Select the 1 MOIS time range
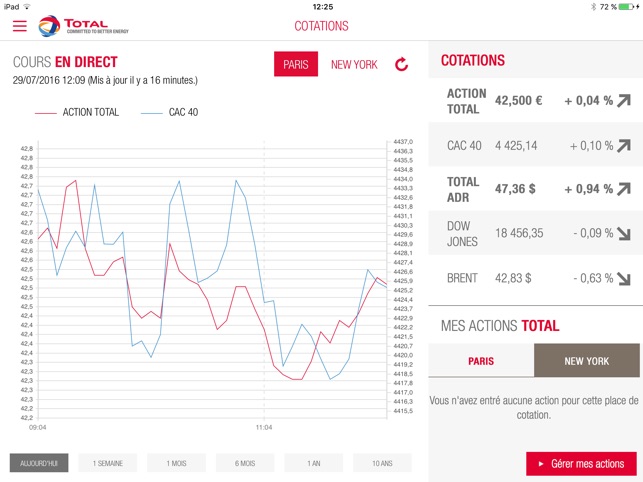Viewport: 643px width, 482px height. [176, 463]
